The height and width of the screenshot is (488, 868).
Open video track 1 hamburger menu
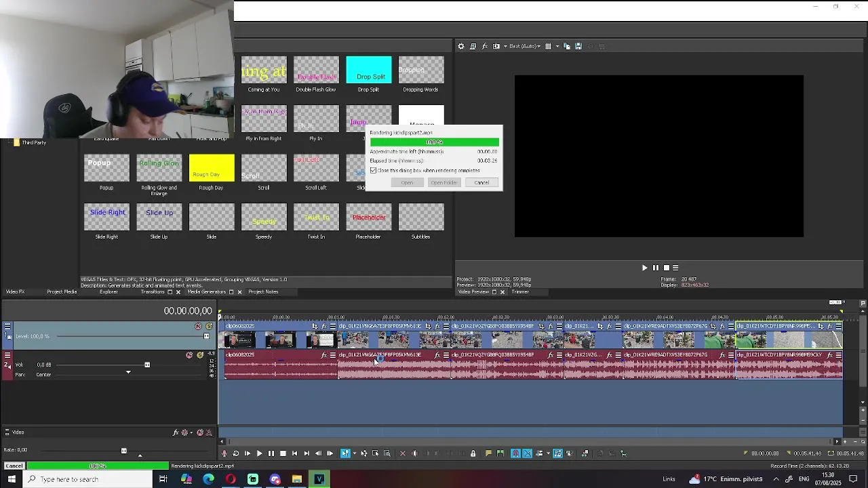[7, 327]
